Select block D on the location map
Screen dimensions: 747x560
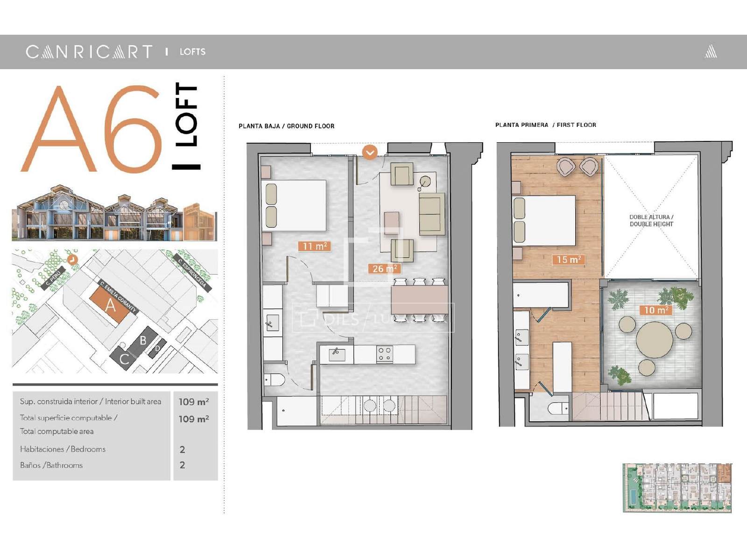coord(157,349)
